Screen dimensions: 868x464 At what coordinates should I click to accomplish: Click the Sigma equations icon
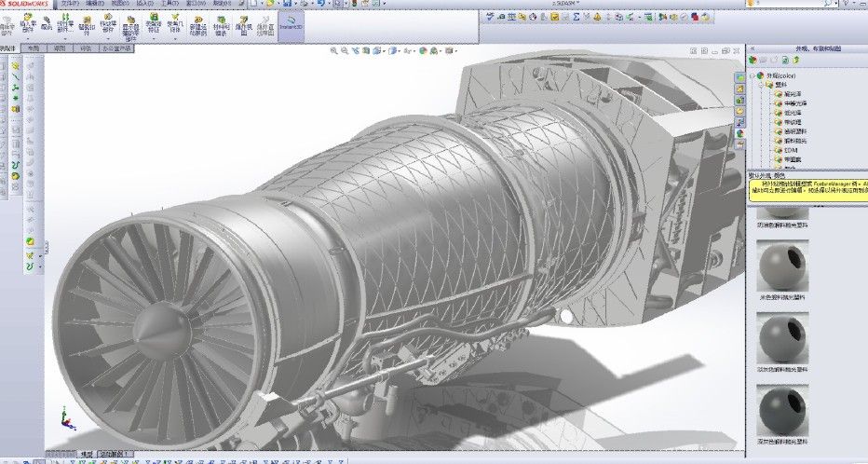point(576,17)
